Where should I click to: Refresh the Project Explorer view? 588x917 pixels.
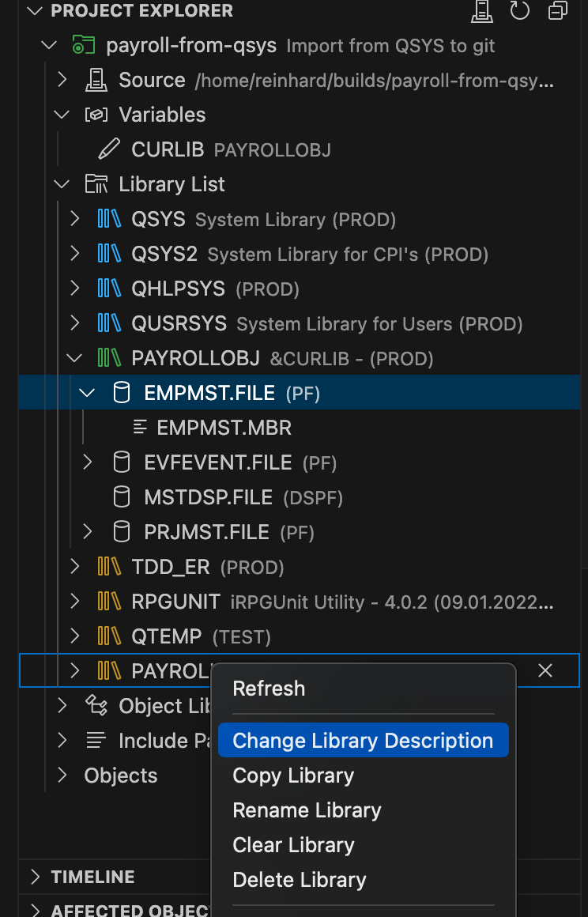[519, 11]
